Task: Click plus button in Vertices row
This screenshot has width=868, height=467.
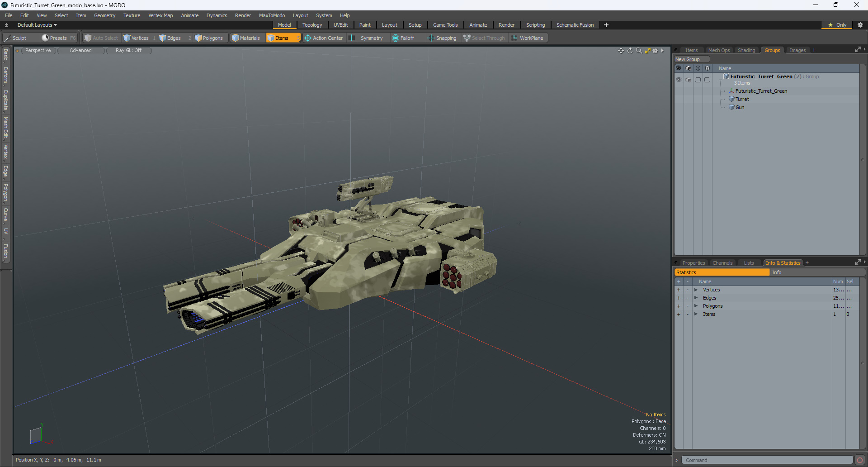Action: point(679,290)
